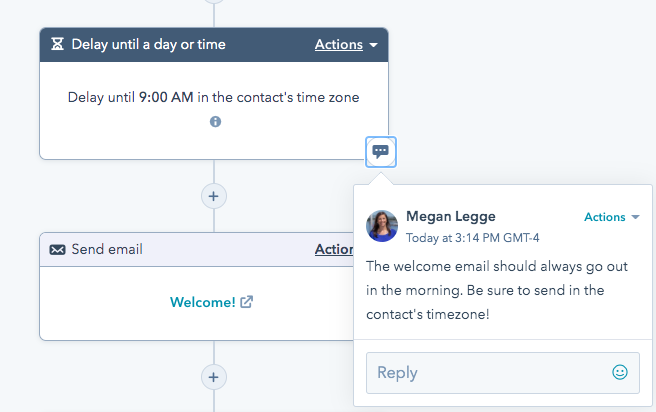Screen dimensions: 656x412
Task: Click the comment text about welcome email
Action: (497, 290)
